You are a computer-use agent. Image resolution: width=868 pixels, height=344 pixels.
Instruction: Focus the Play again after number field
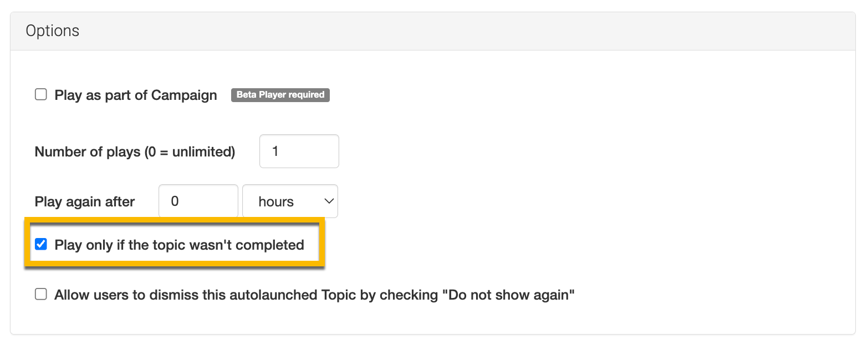[198, 201]
